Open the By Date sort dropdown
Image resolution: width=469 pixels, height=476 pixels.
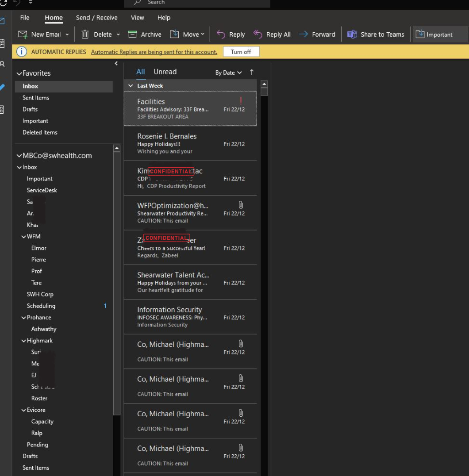pyautogui.click(x=228, y=73)
